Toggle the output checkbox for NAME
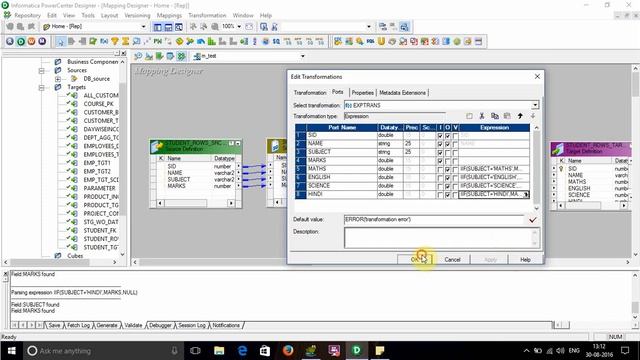The image size is (640, 360). (448, 144)
